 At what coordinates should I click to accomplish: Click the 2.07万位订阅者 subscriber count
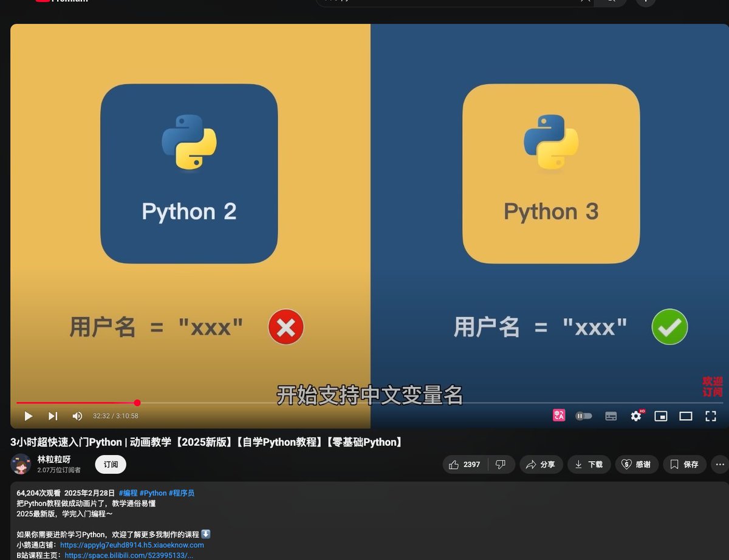59,470
